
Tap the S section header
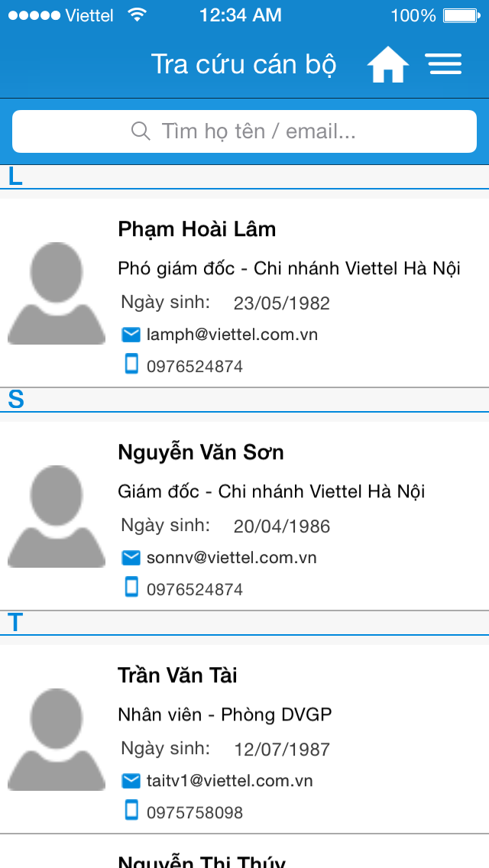point(244,400)
